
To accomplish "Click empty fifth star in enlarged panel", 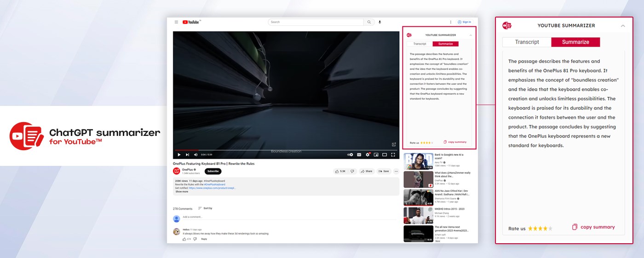I will pyautogui.click(x=550, y=229).
